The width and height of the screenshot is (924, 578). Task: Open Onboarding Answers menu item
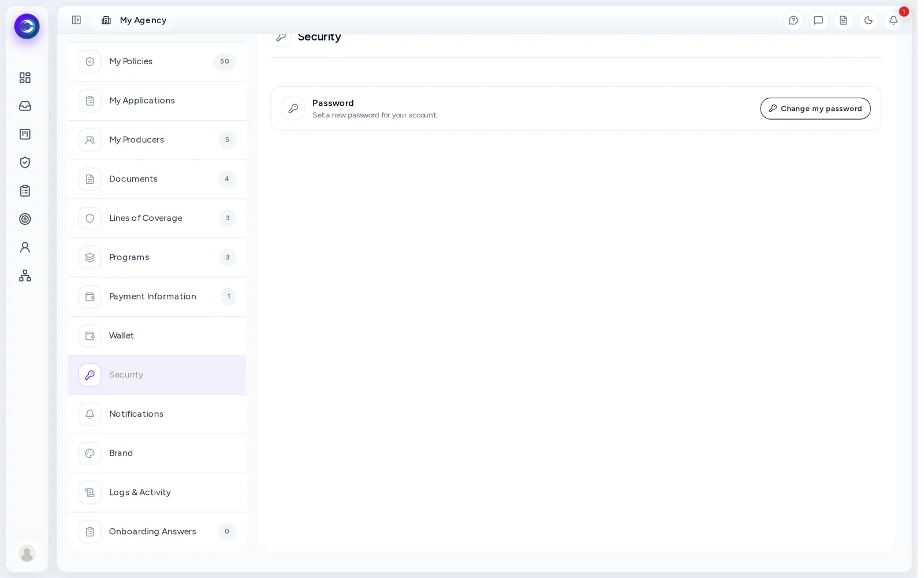[157, 532]
